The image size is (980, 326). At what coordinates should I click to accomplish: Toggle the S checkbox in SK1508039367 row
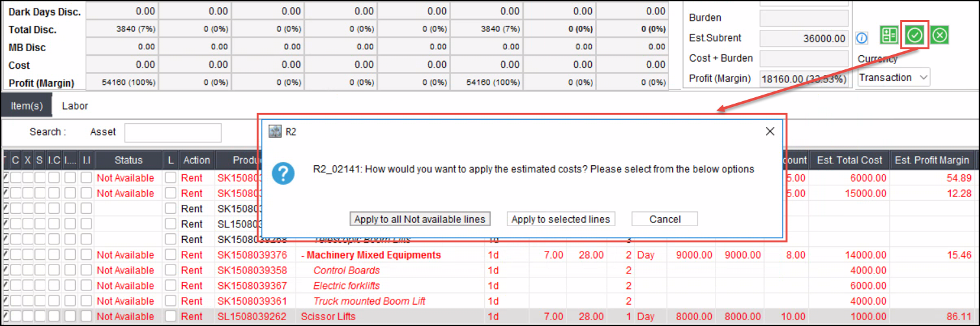[x=40, y=286]
